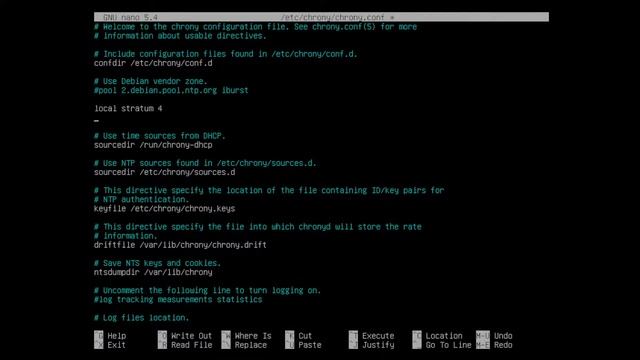Place cursor on 'sourcedir /etc/chrony/sources.d' line

coord(164,172)
